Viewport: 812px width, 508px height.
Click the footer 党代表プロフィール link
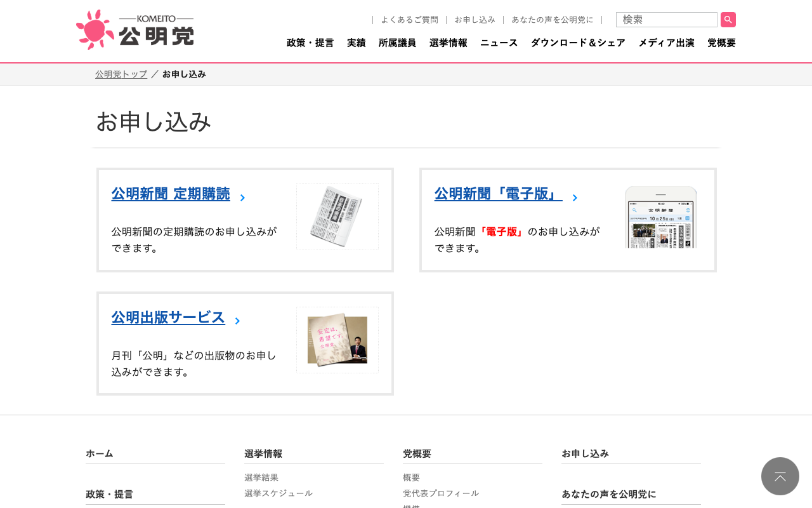click(x=441, y=493)
